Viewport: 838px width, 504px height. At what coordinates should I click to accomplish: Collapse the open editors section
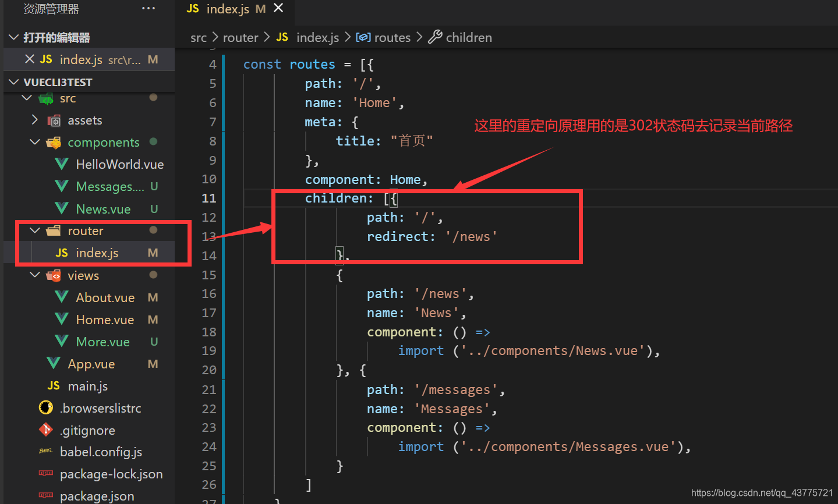click(14, 37)
